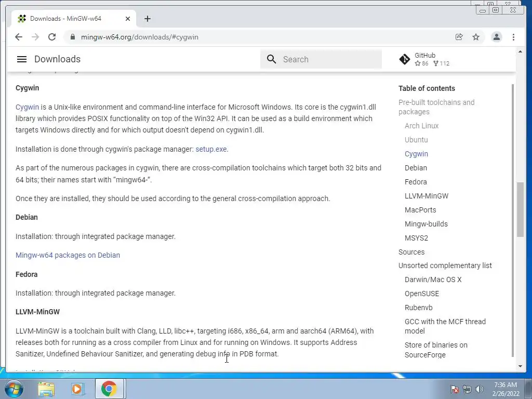Open the GitHub repository link
This screenshot has height=399, width=532.
[425, 59]
